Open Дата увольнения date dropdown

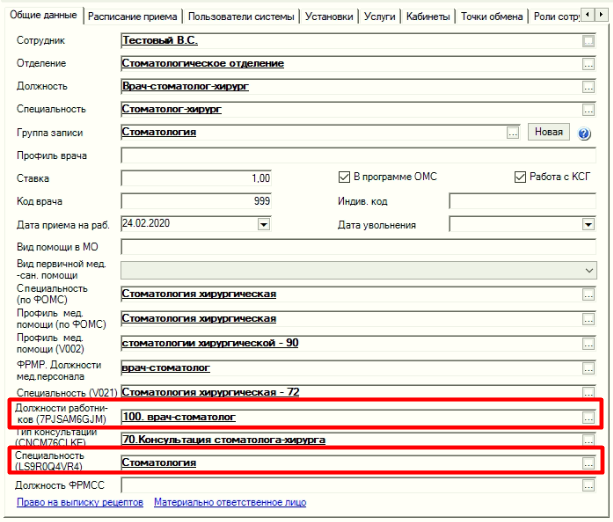point(588,224)
